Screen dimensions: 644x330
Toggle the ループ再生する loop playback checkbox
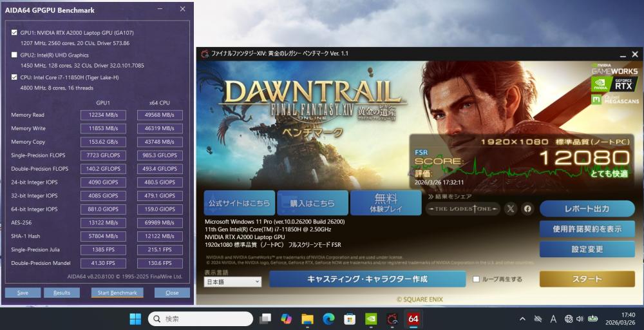(x=477, y=279)
